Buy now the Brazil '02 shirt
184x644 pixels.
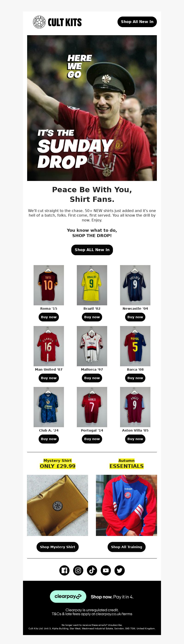92,317
